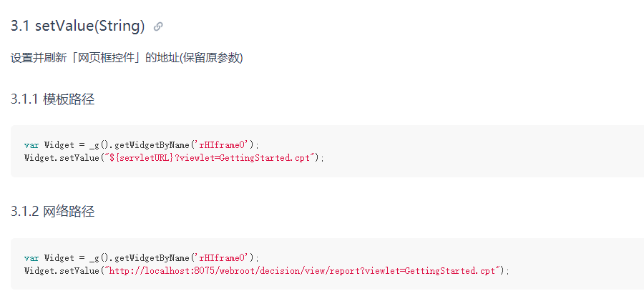This screenshot has width=644, height=301.
Task: Click the first 'rHIframe0' string literal
Action: [223, 145]
